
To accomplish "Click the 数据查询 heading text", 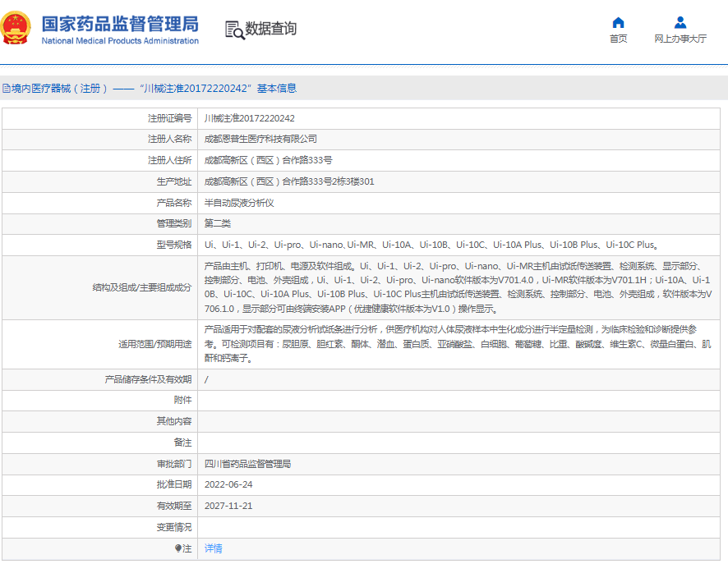I will (x=271, y=29).
